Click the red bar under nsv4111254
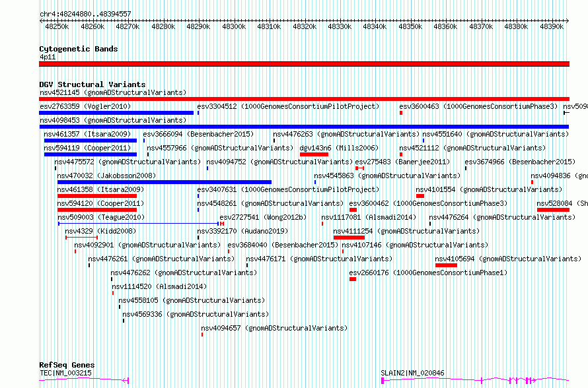588x388 pixels. tap(349, 238)
